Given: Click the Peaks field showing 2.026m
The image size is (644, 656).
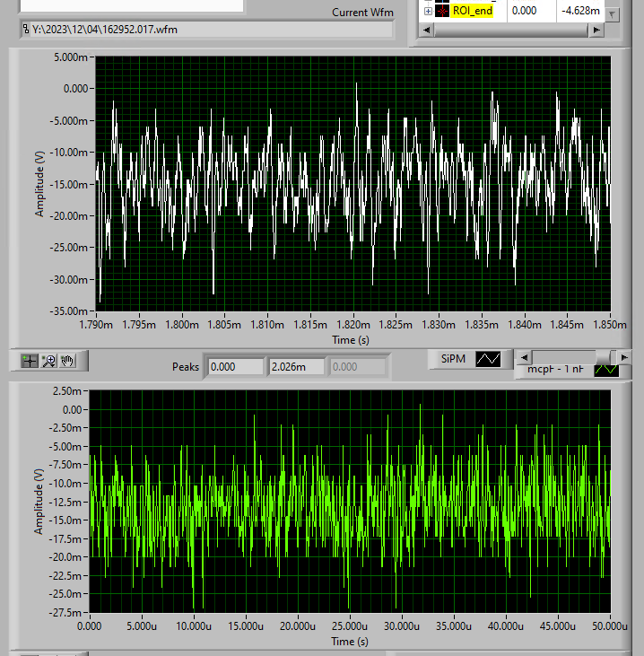Looking at the screenshot, I should [297, 367].
